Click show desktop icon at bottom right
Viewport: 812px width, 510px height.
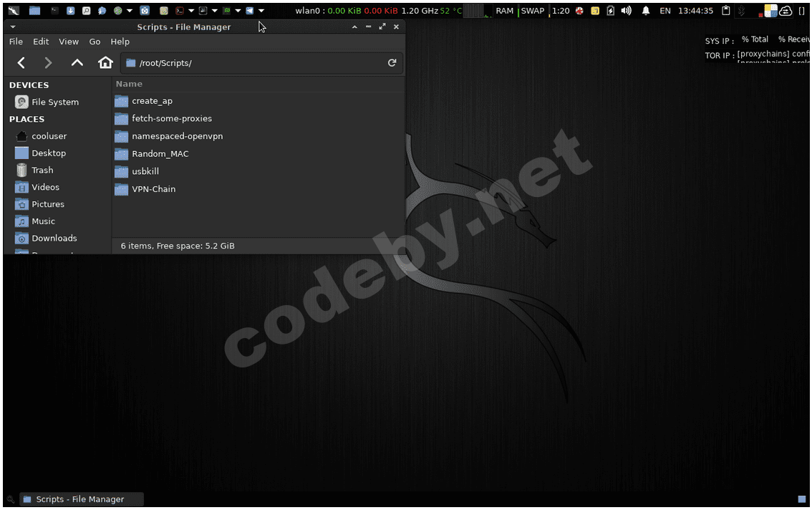(802, 499)
